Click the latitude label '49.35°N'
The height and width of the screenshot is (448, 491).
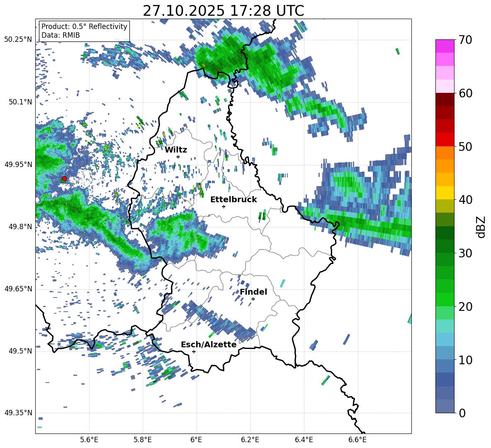(x=18, y=413)
